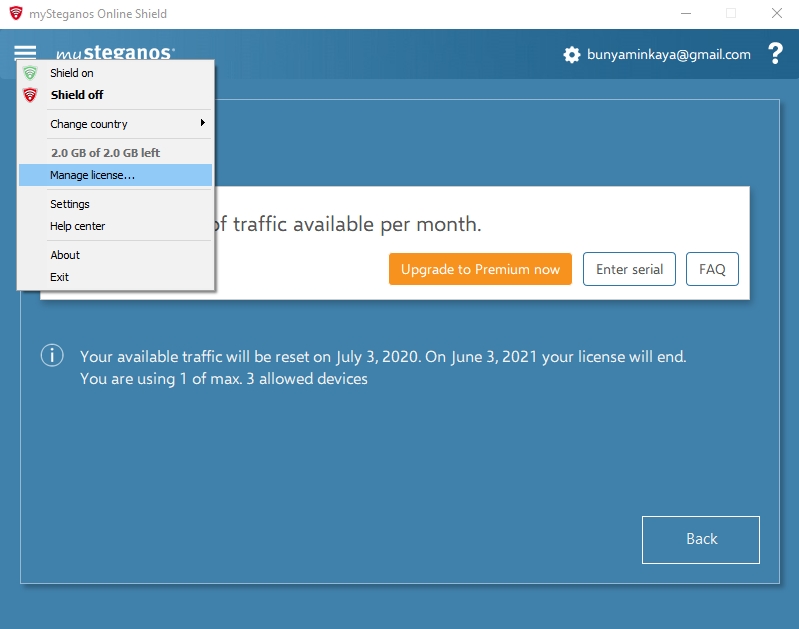Click the info circle icon
The width and height of the screenshot is (799, 629).
pyautogui.click(x=52, y=355)
